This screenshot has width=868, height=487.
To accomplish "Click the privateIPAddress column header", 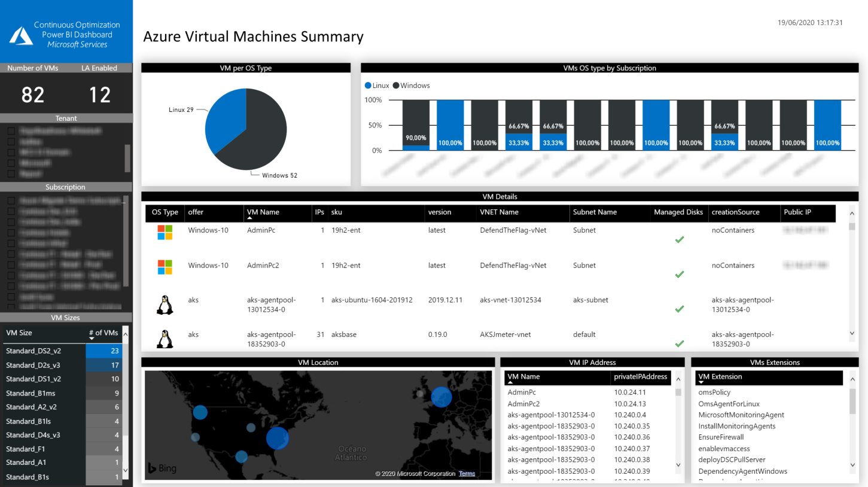I will pyautogui.click(x=641, y=377).
